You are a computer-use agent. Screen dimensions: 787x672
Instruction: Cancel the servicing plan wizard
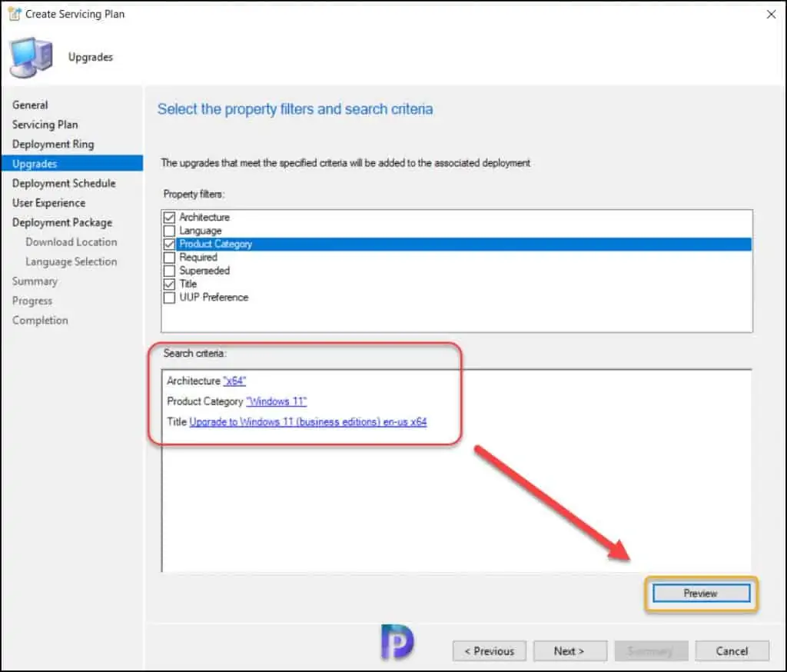[732, 651]
